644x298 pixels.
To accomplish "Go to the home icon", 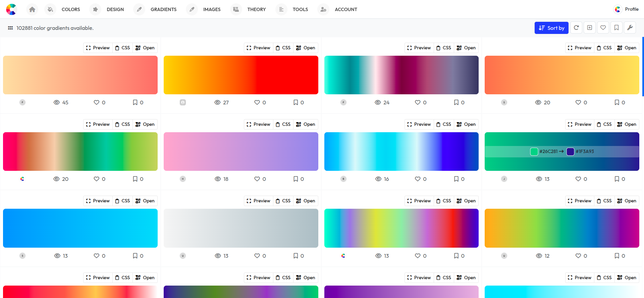I will click(x=32, y=9).
